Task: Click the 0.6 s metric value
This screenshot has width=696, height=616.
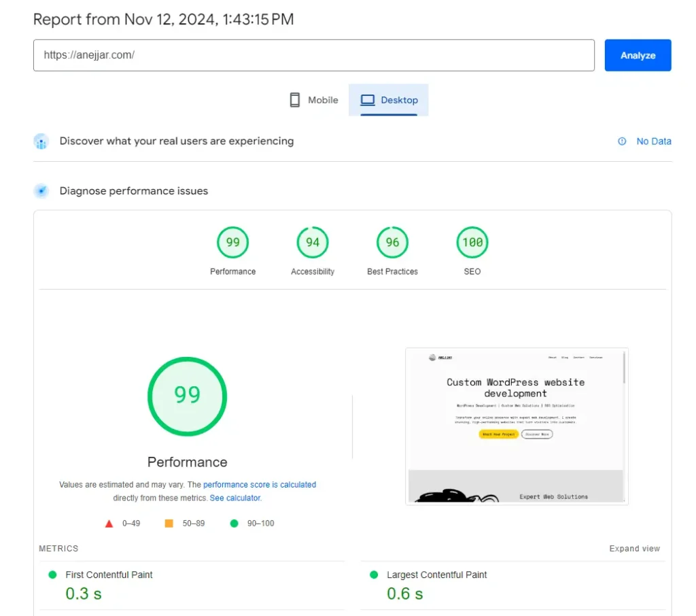Action: click(x=405, y=594)
